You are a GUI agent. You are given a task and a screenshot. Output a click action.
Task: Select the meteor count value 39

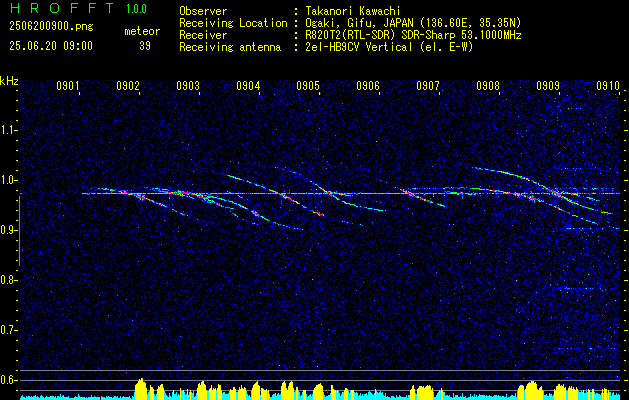(145, 46)
